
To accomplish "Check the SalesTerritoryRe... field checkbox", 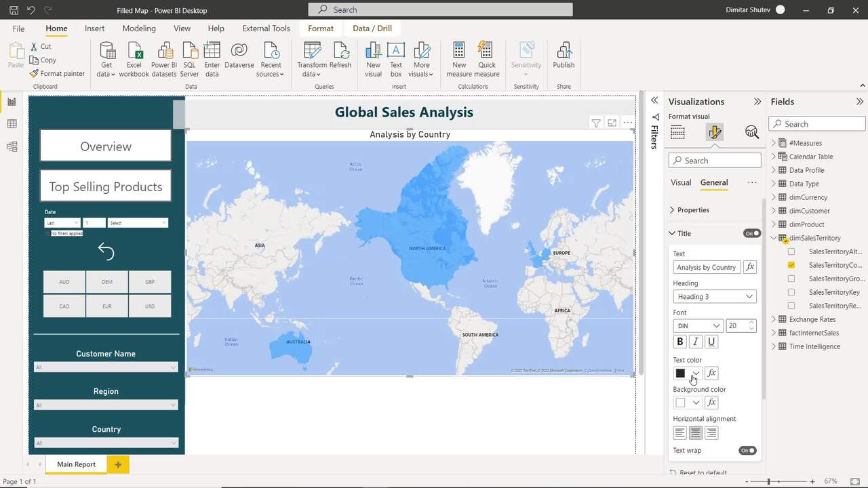I will [791, 306].
